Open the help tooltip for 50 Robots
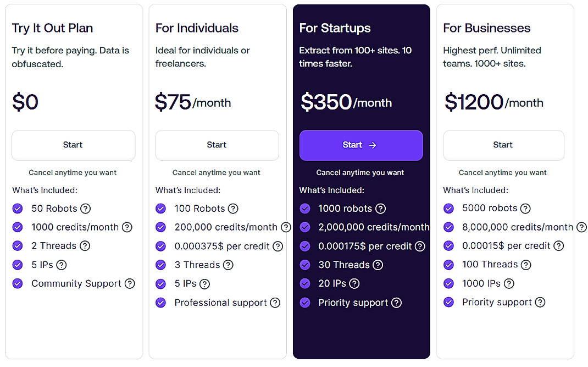Screen dimensions: 588x367 tap(85, 209)
